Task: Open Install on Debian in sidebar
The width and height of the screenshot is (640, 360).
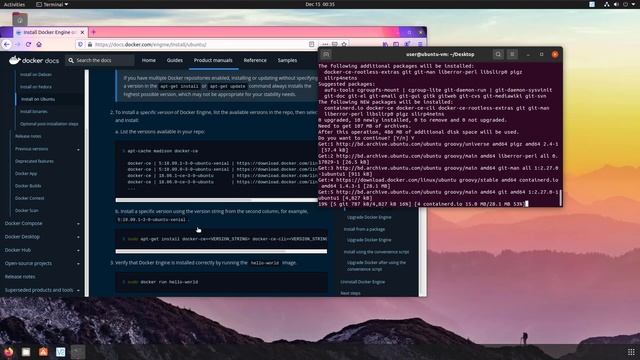Action: click(36, 75)
